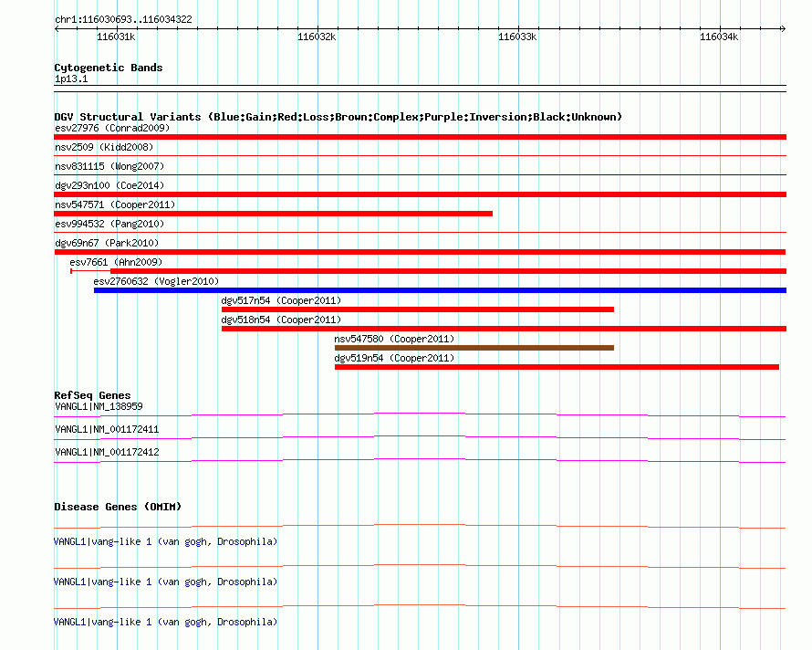Viewport: 812px width, 650px height.
Task: Click the RefSeq Genes track title
Action: [x=92, y=395]
